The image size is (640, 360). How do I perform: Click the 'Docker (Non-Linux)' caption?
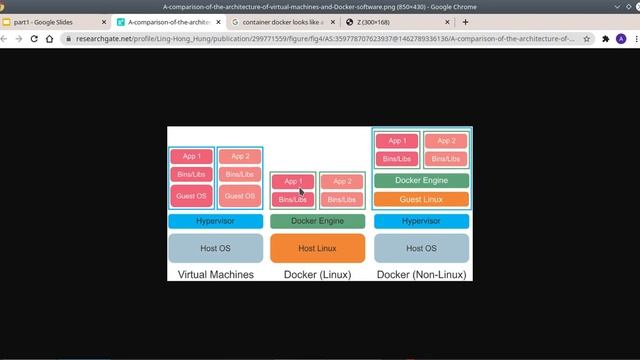pyautogui.click(x=421, y=274)
